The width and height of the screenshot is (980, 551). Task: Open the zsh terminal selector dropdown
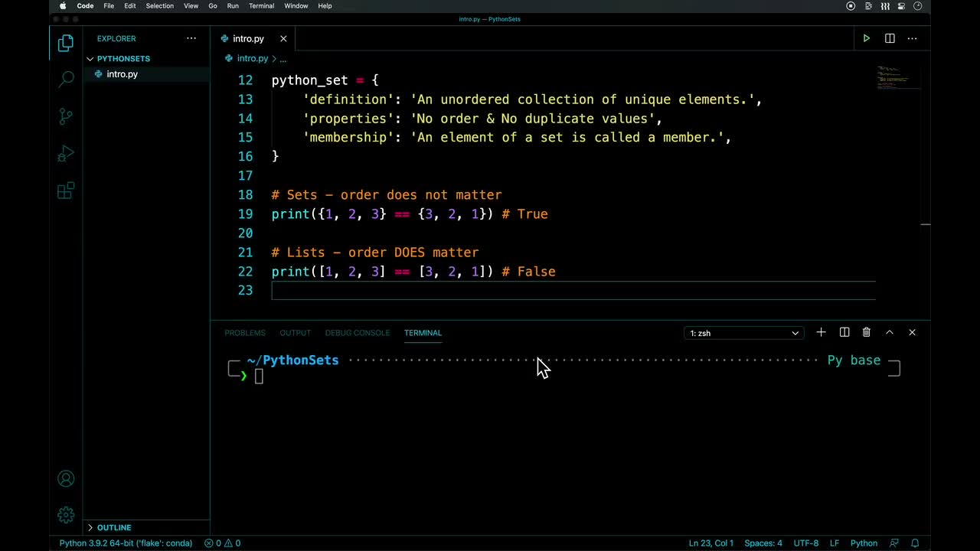(743, 333)
